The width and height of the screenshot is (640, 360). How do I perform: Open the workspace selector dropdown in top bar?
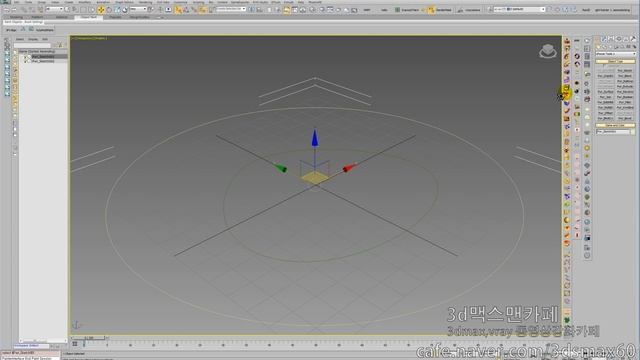pyautogui.click(x=519, y=9)
